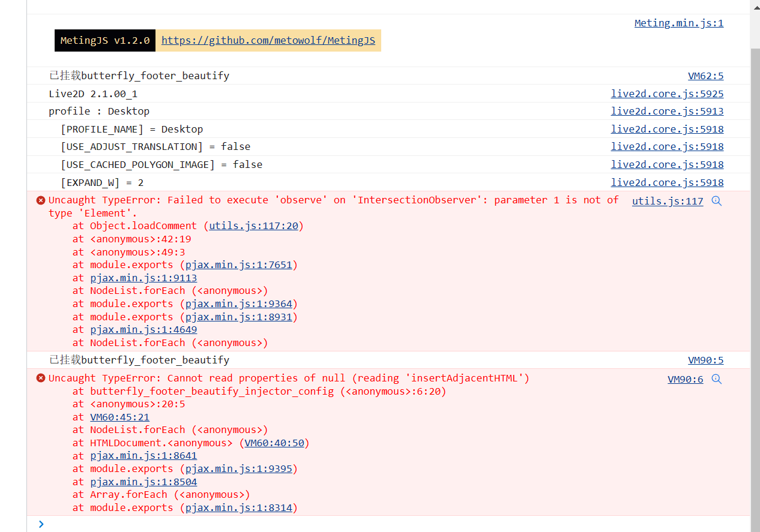Click the magnifier icon beside VM90:6
Image resolution: width=760 pixels, height=532 pixels.
click(716, 379)
